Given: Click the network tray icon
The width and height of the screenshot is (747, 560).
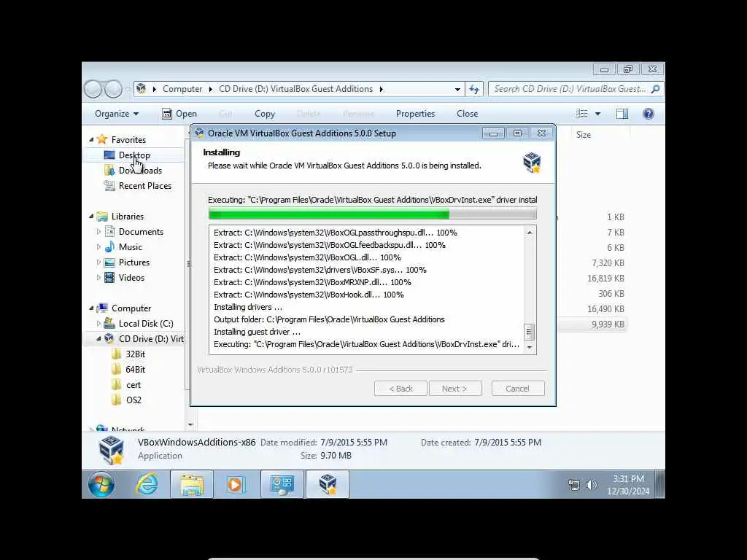Looking at the screenshot, I should pos(574,485).
